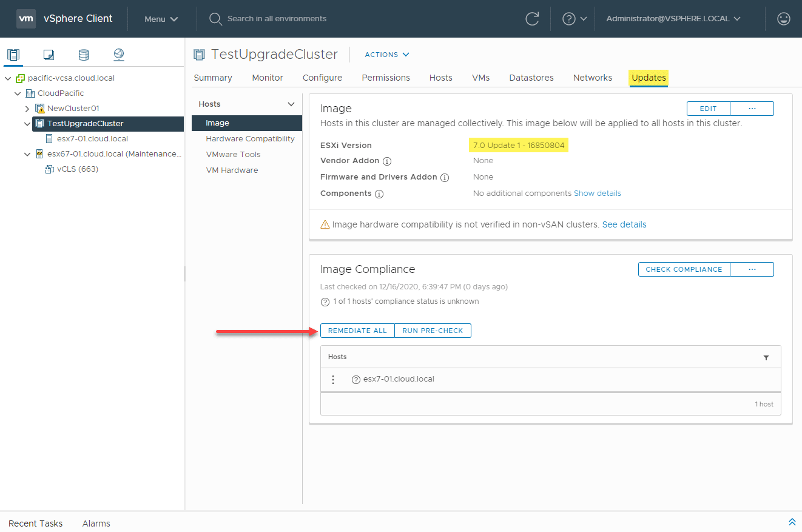Switch to the Networks tab

[593, 78]
